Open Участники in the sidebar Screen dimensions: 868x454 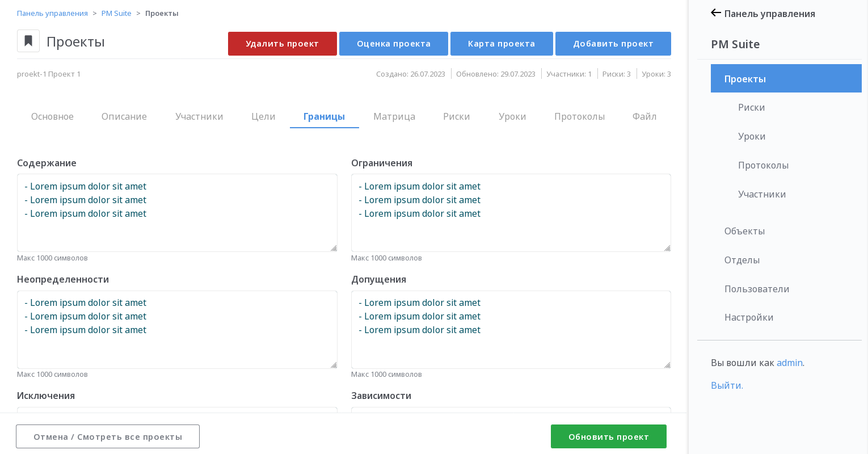(x=762, y=194)
